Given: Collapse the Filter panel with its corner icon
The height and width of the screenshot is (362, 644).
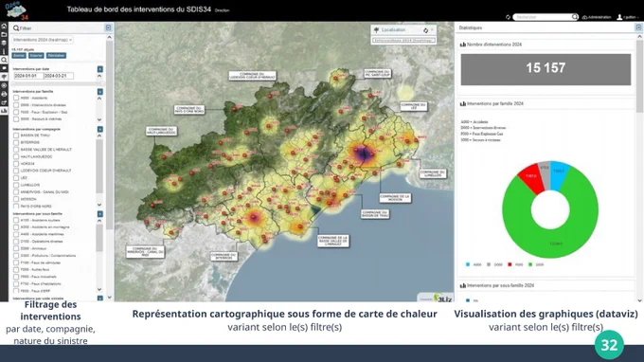Looking at the screenshot, I should (x=108, y=27).
